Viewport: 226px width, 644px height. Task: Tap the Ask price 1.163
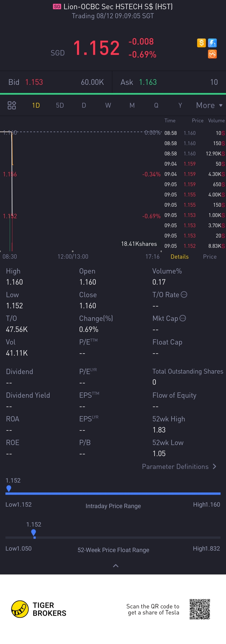[148, 82]
